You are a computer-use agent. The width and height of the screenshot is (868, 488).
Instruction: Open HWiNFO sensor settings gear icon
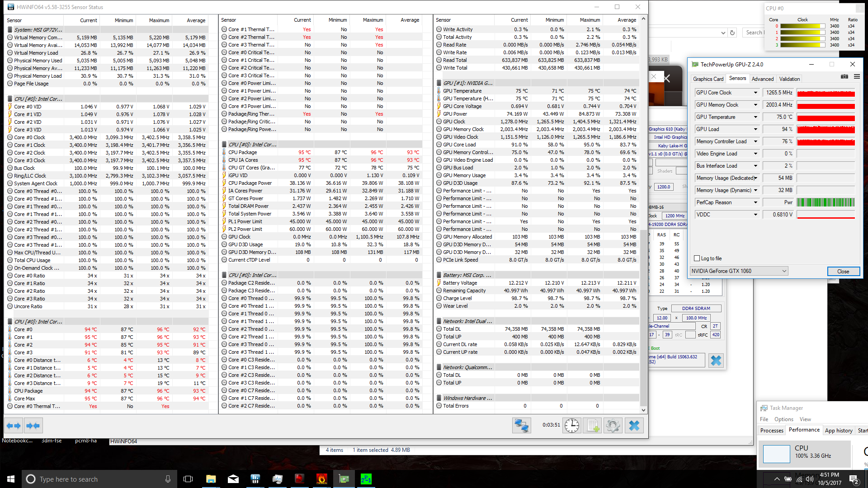tap(613, 425)
